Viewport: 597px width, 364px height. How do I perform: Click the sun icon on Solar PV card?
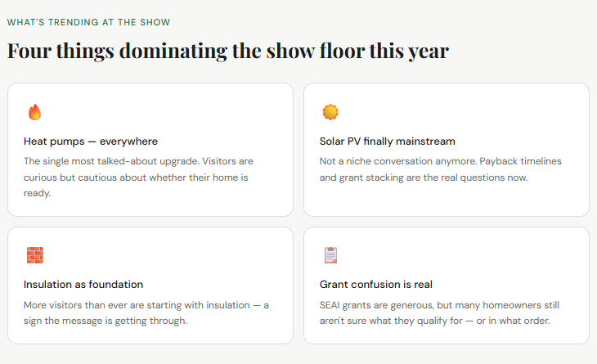pyautogui.click(x=330, y=112)
